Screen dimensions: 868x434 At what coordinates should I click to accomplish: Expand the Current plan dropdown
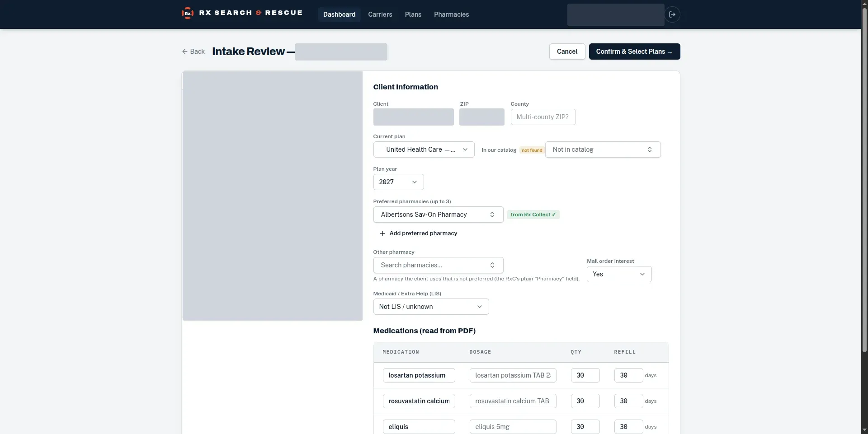coord(424,149)
